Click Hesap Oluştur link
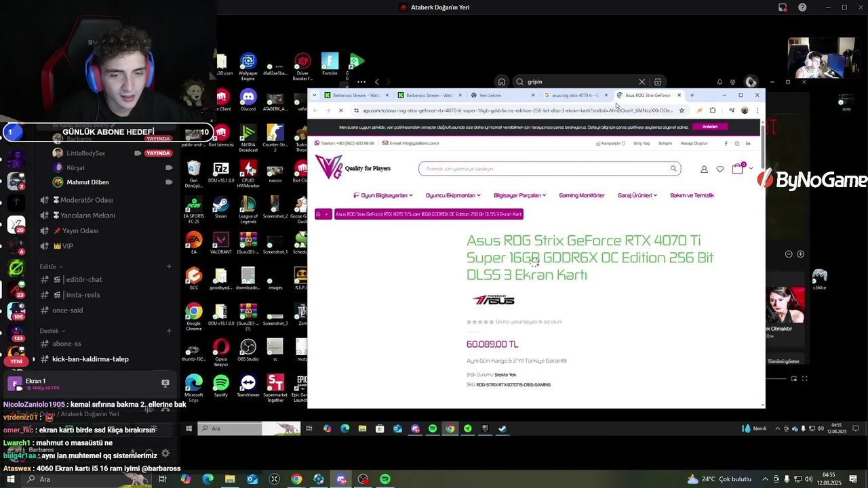Screen dimensions: 868x488 (694, 144)
